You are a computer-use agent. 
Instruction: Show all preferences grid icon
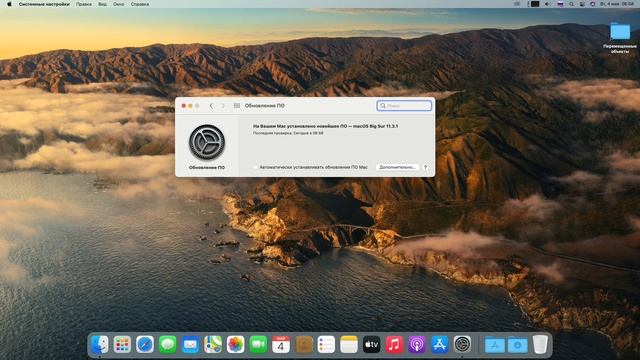coord(236,106)
